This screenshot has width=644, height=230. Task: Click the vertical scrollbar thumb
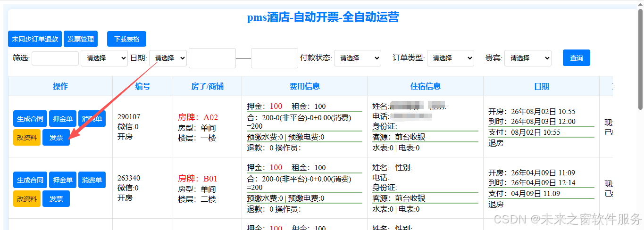tap(640, 60)
